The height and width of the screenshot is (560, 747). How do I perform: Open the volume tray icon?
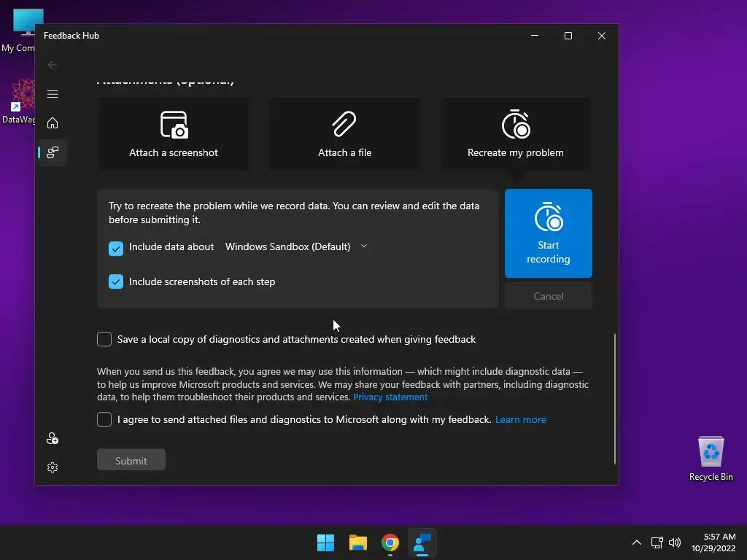pyautogui.click(x=675, y=542)
